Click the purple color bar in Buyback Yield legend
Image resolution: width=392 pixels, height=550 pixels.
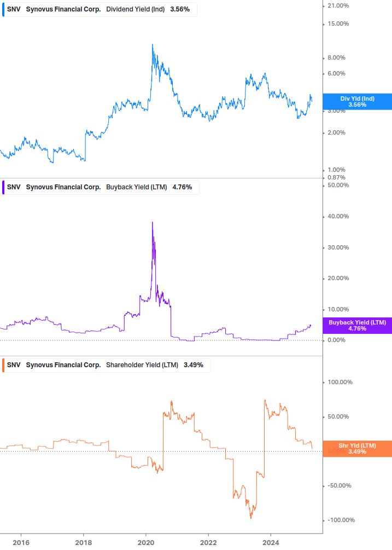3,187
